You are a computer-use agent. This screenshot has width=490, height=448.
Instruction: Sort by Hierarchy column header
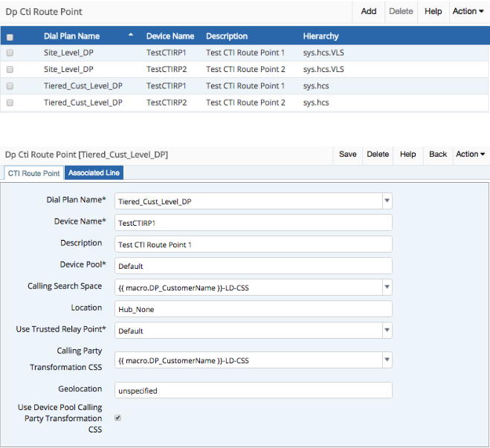320,36
